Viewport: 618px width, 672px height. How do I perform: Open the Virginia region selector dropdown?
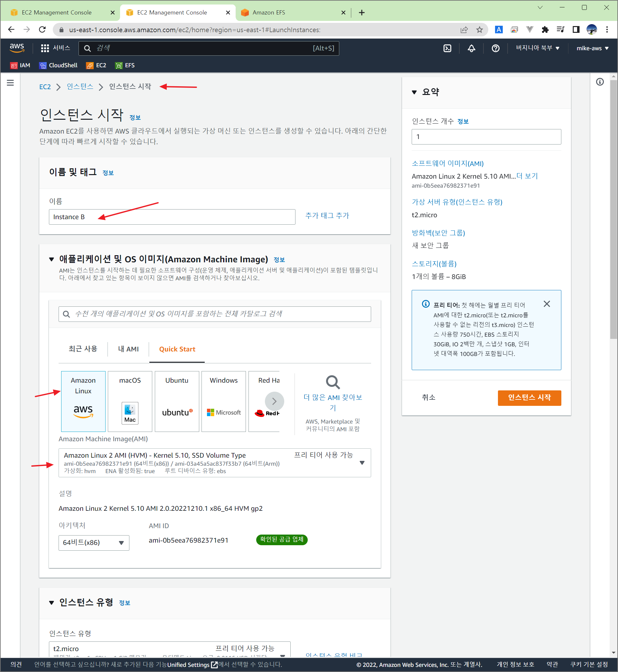538,48
